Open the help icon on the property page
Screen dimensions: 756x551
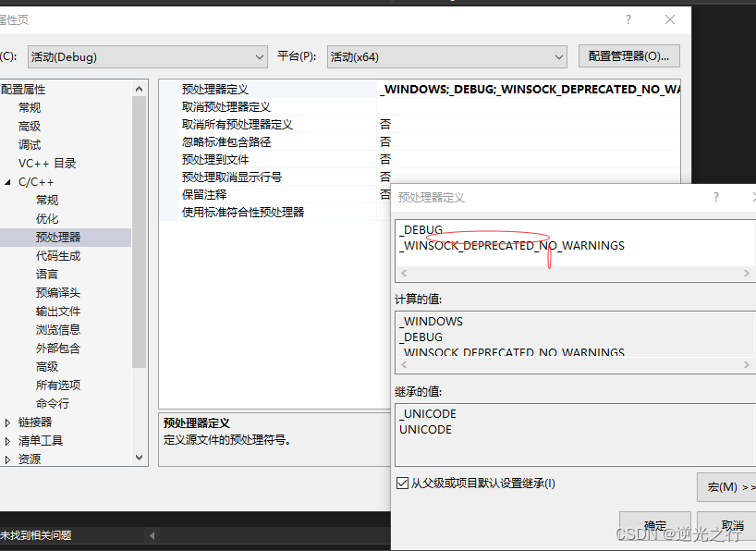(628, 19)
